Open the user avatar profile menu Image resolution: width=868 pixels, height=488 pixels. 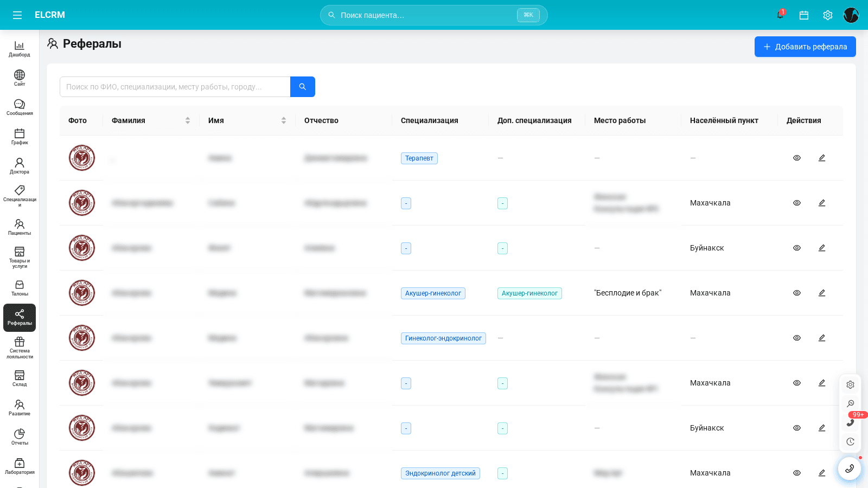[851, 15]
